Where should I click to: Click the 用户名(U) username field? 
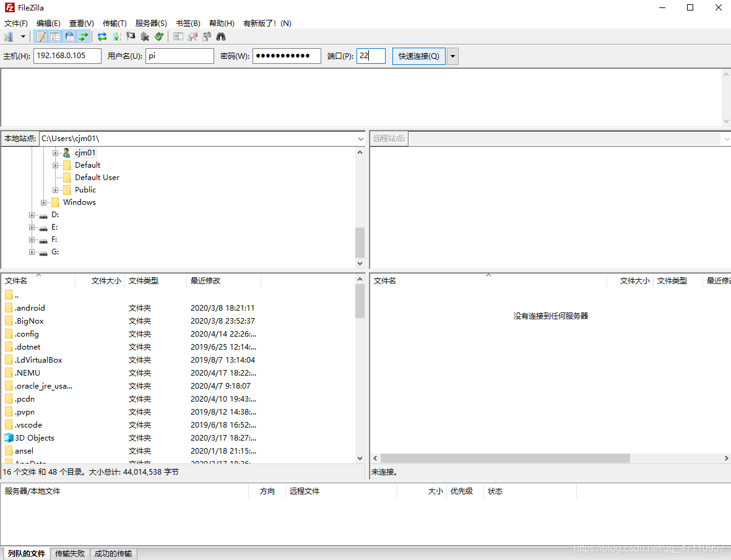(180, 56)
